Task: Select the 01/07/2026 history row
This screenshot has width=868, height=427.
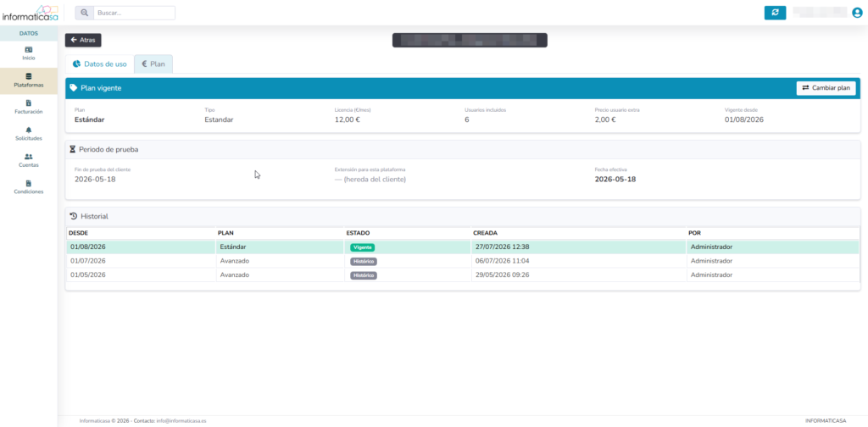Action: (x=463, y=260)
